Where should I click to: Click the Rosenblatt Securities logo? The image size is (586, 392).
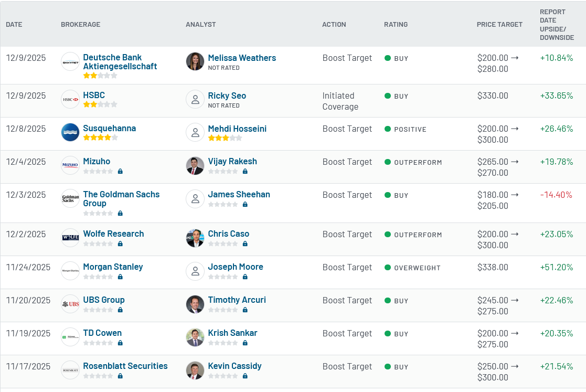(x=70, y=370)
